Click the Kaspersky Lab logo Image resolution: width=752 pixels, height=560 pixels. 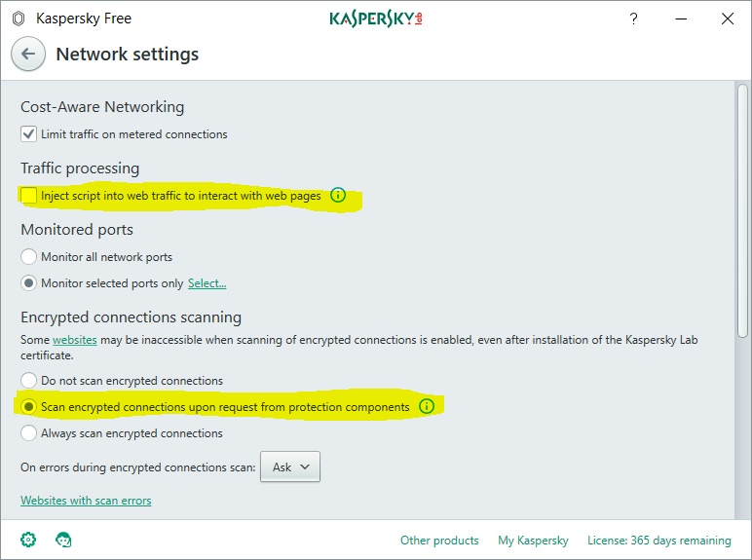coord(376,19)
